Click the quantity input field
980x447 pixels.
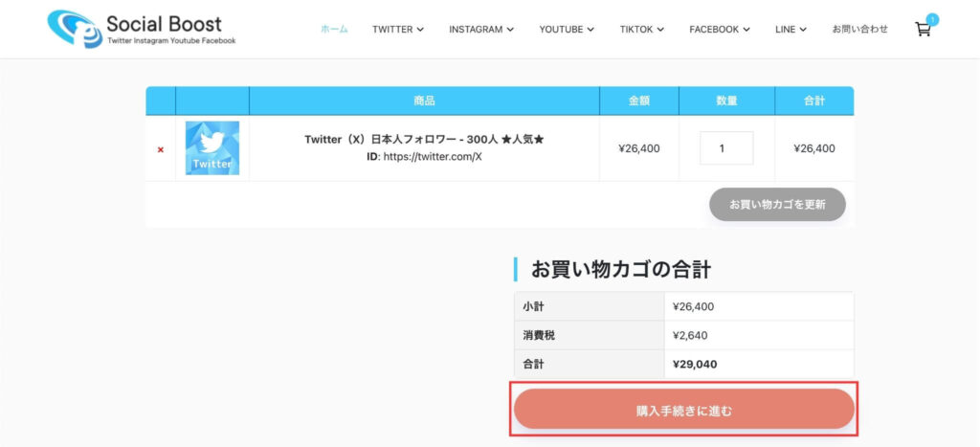click(x=726, y=148)
